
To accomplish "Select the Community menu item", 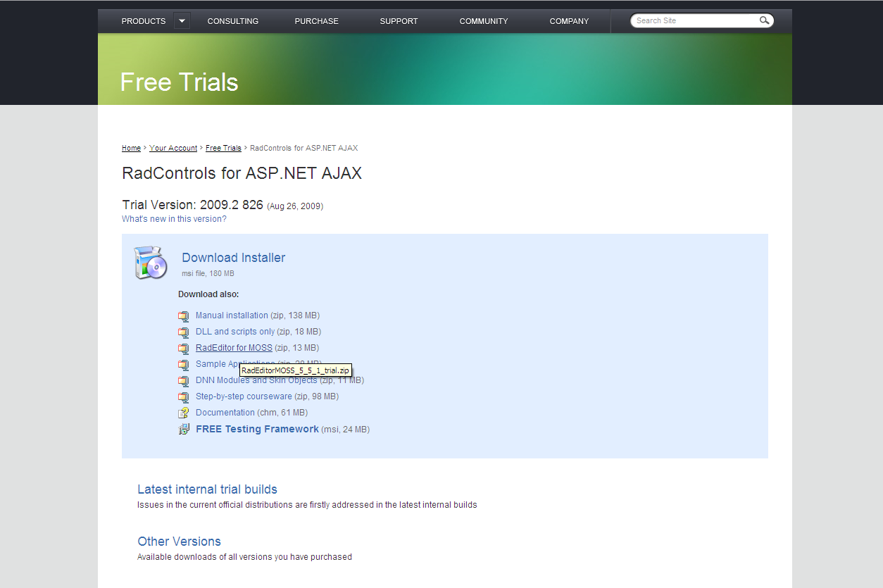I will [x=484, y=21].
